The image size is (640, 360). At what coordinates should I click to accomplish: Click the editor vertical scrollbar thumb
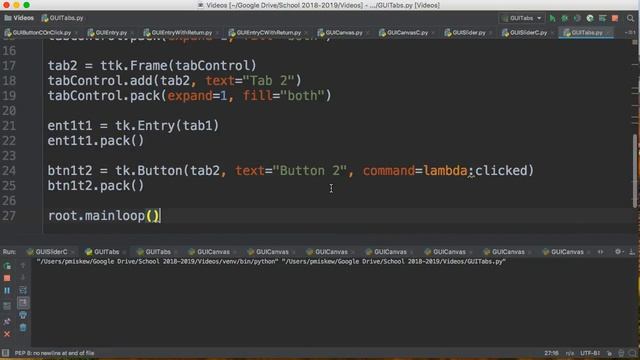[x=635, y=171]
